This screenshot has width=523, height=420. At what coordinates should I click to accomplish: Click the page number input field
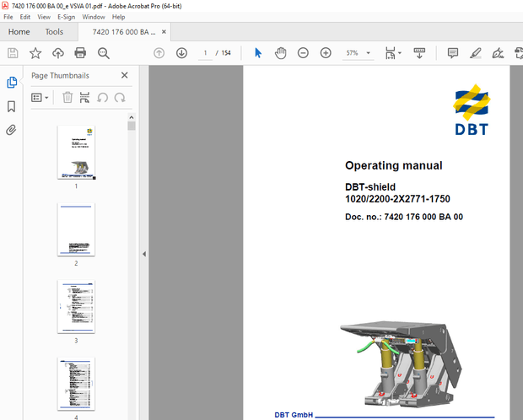point(206,53)
